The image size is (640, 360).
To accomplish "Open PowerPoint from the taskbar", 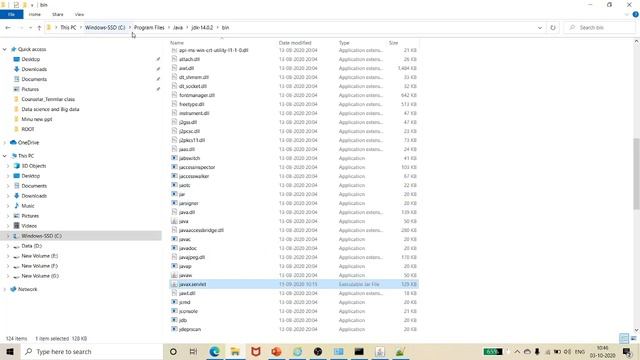I will tap(276, 351).
